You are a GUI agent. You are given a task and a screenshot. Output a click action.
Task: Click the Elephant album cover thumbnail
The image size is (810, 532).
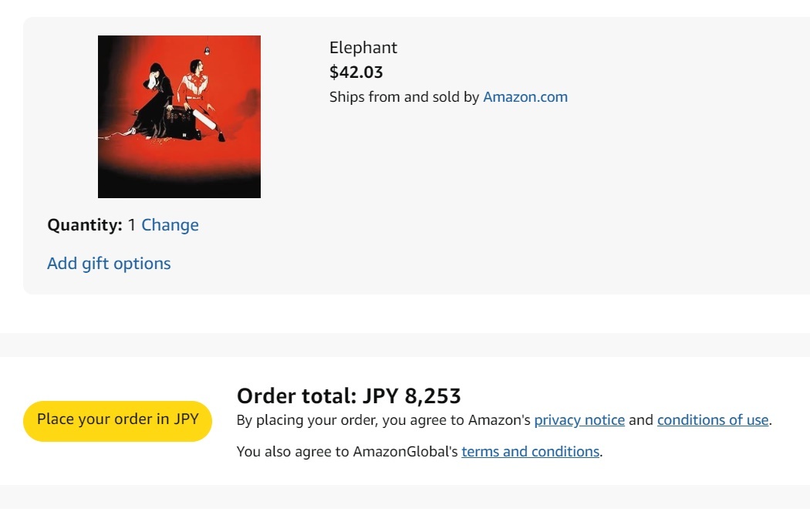point(179,116)
